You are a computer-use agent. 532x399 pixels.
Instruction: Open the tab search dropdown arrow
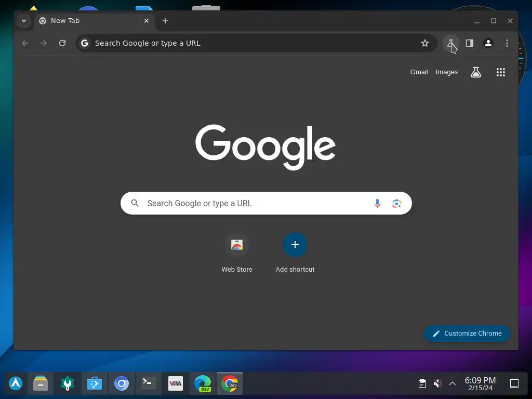[24, 21]
